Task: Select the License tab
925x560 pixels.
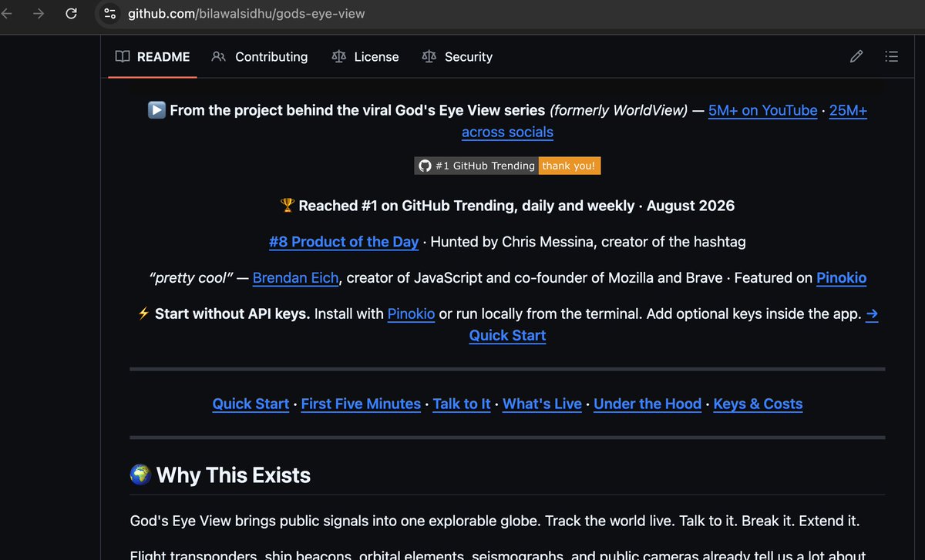Action: 365,56
